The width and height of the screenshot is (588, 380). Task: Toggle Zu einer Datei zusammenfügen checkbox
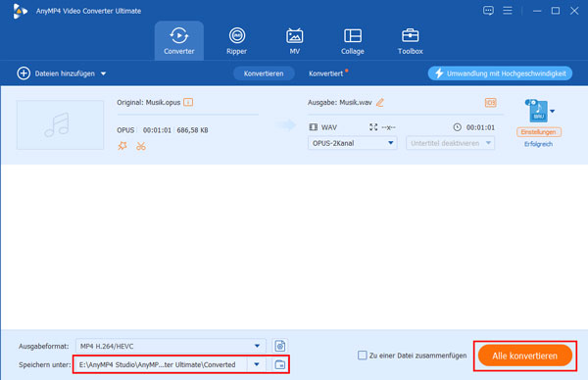click(362, 355)
